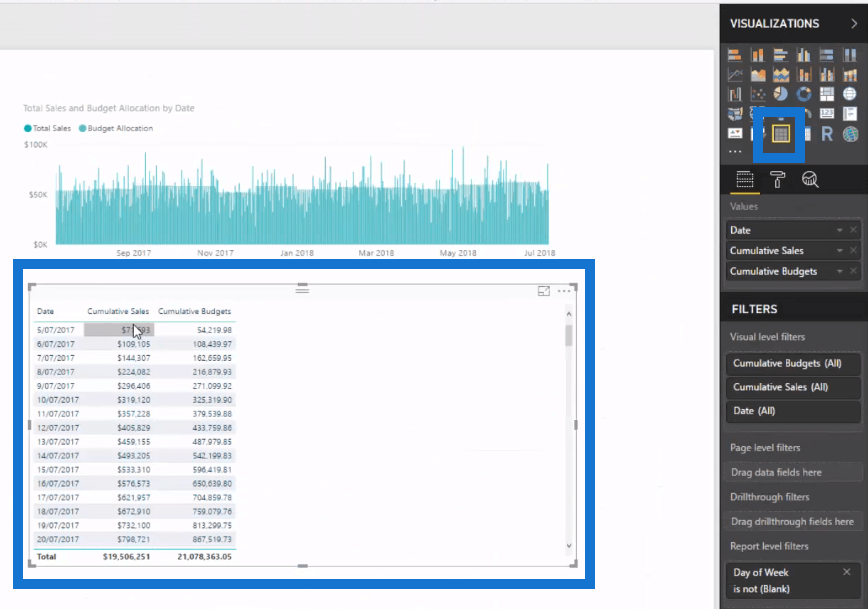The height and width of the screenshot is (609, 868).
Task: Expand the Date (All) filter
Action: pos(793,411)
